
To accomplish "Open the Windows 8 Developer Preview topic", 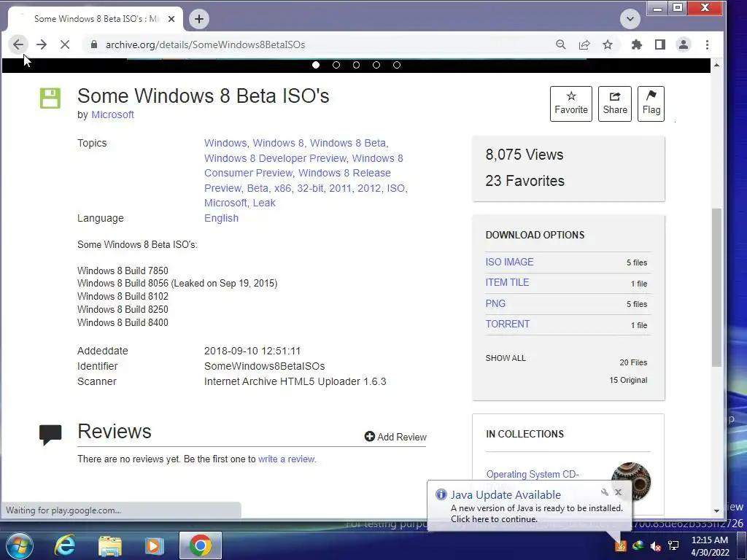I will click(x=275, y=158).
